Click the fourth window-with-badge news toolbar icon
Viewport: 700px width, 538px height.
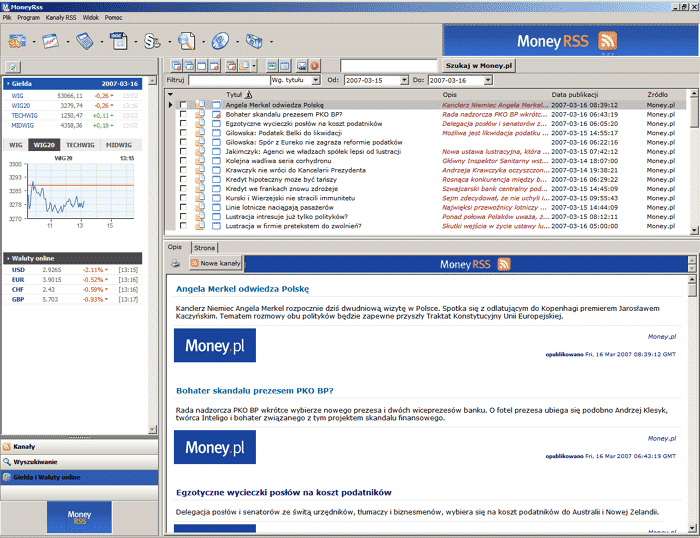pos(214,66)
